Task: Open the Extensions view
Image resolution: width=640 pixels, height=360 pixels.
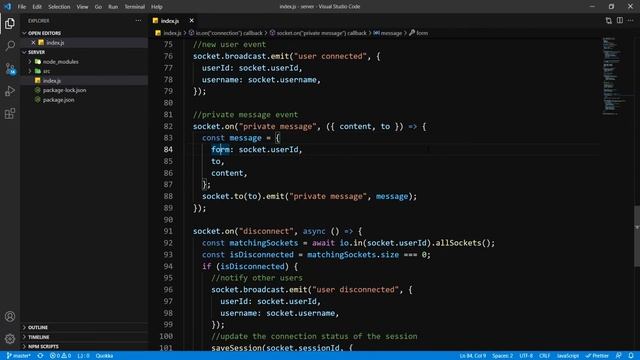Action: (10, 113)
